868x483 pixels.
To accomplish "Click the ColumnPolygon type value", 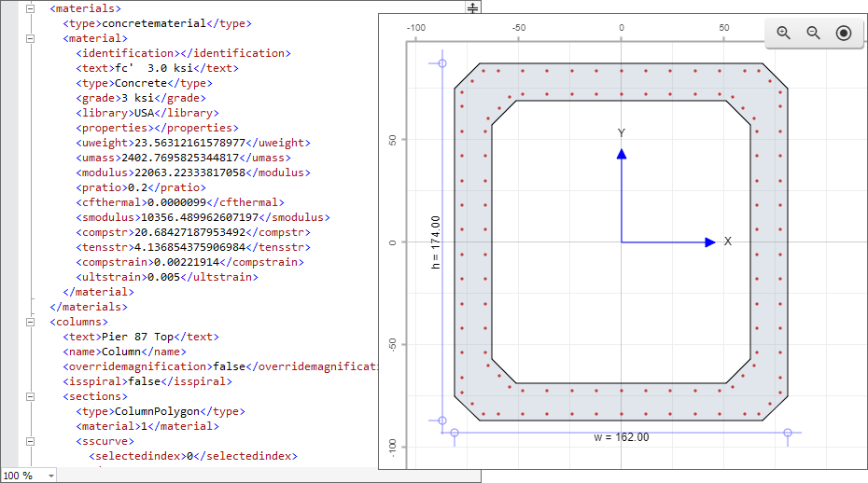I will (157, 412).
